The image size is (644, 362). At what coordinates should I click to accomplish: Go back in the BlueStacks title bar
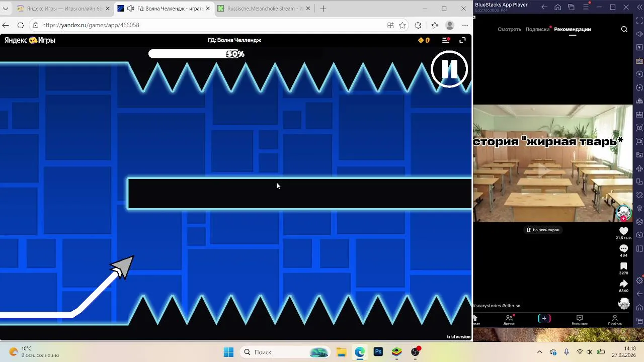[544, 7]
